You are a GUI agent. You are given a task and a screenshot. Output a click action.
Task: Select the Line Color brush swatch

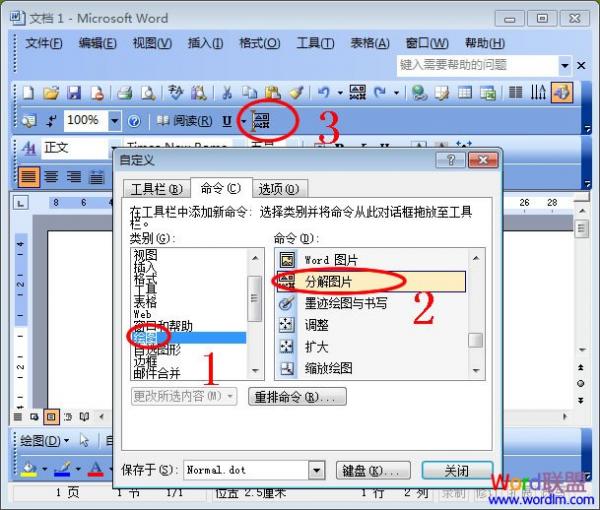(x=63, y=468)
